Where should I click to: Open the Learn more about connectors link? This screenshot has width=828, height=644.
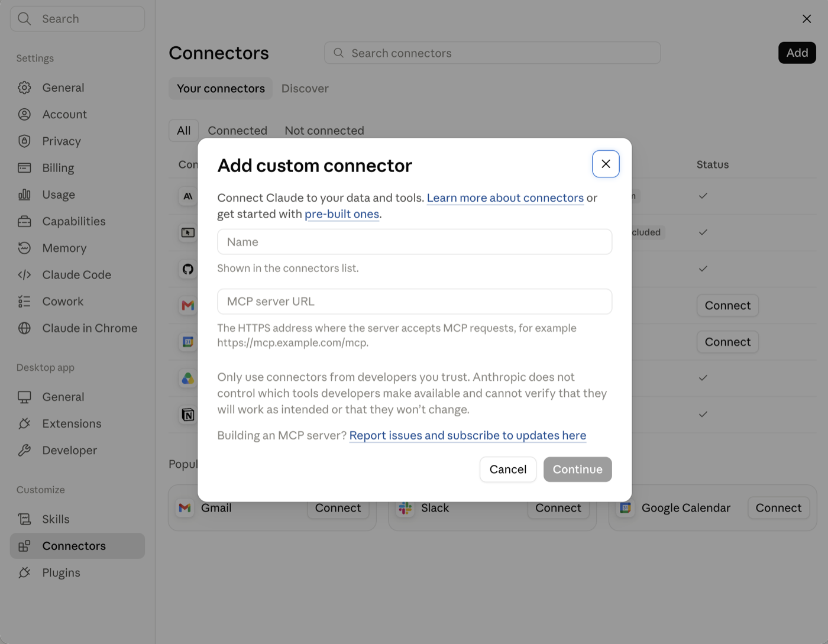[505, 198]
